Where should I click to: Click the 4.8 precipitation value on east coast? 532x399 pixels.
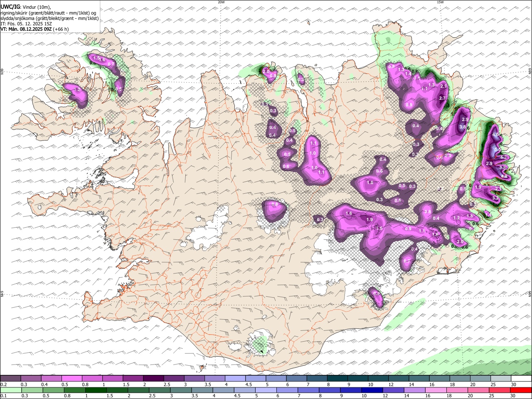coord(504,176)
